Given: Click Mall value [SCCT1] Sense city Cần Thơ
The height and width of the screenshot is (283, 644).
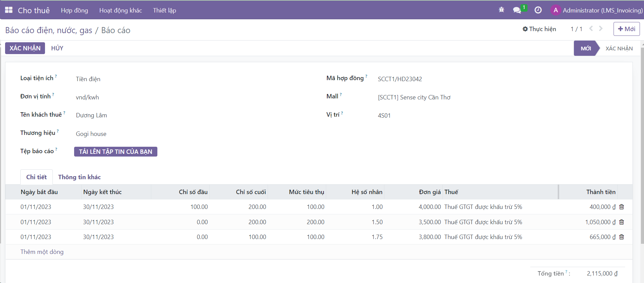Looking at the screenshot, I should click(414, 97).
